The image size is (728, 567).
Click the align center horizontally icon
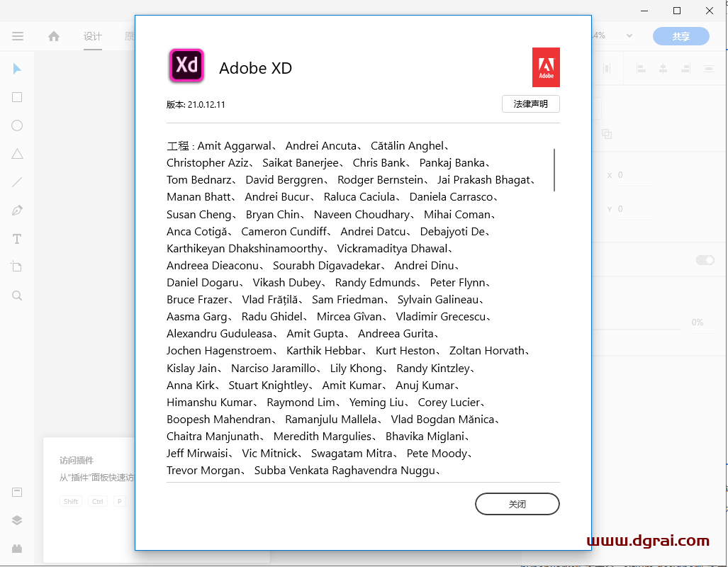[663, 69]
